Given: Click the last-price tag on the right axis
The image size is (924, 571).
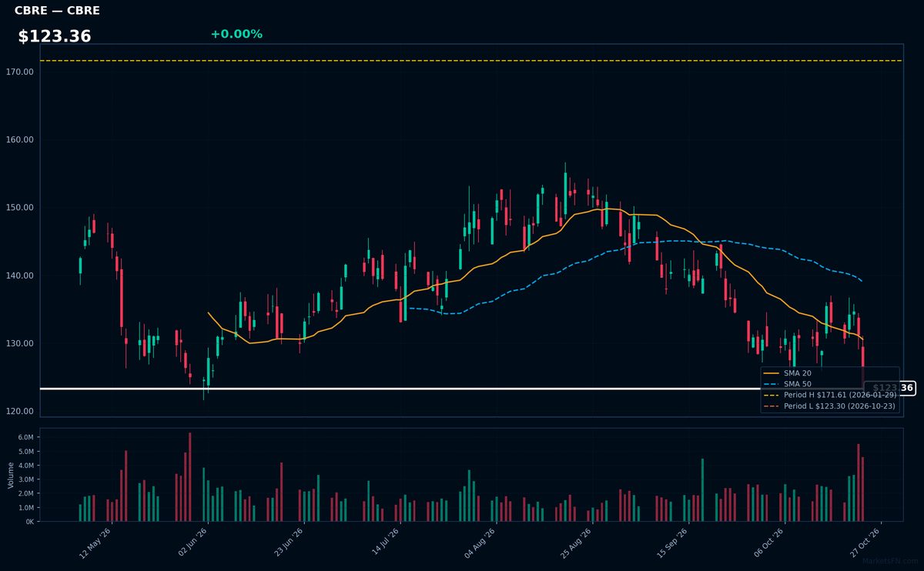Looking at the screenshot, I should point(889,388).
